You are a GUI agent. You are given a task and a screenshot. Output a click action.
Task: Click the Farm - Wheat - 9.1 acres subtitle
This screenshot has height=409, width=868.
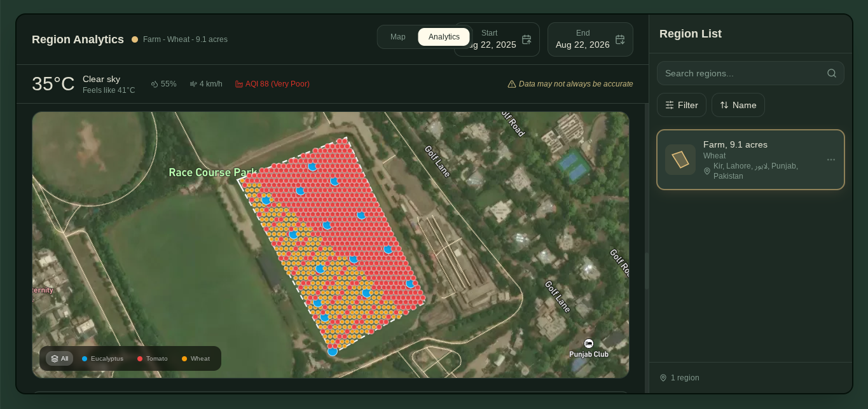tap(185, 39)
